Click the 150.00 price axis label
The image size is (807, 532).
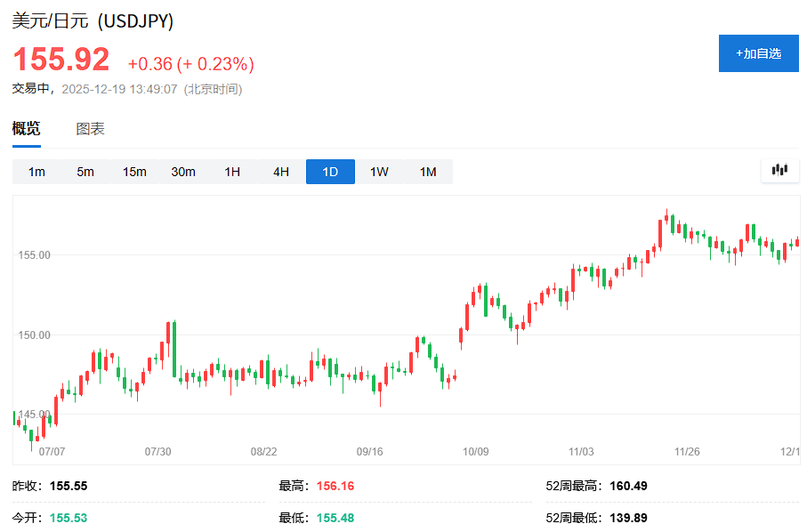[x=34, y=335]
